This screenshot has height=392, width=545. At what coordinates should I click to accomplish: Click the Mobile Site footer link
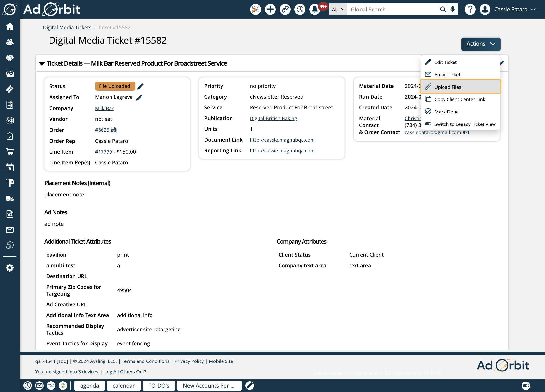click(221, 361)
